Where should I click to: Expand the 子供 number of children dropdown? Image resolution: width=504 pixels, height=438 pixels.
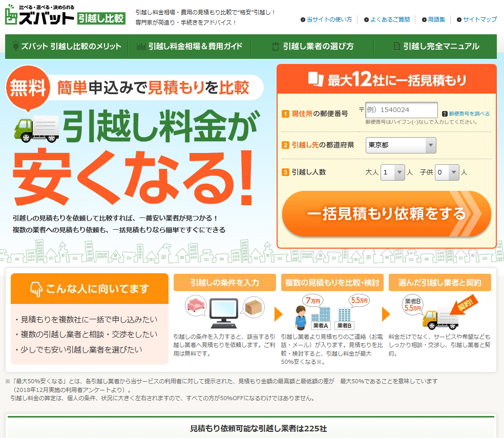[x=447, y=172]
